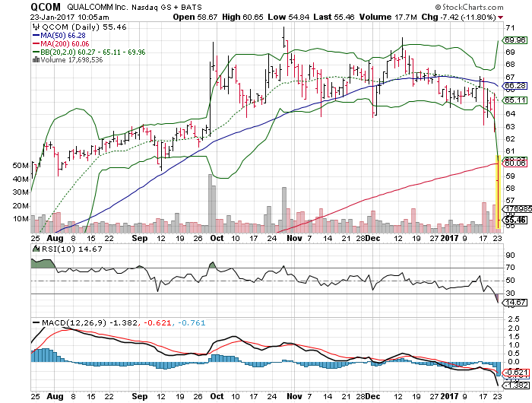Click the red line swatch for MA(200)

(36, 44)
